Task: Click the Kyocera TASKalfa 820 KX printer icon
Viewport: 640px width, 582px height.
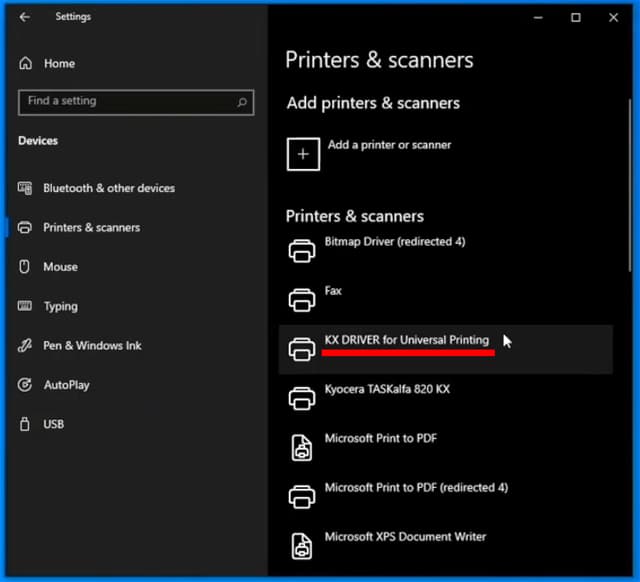Action: (302, 398)
